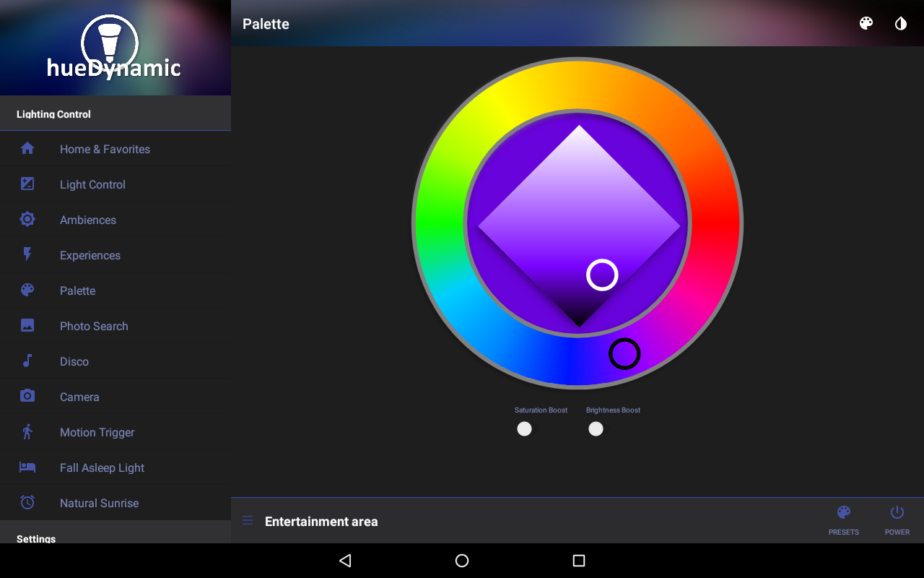The image size is (924, 578).
Task: Tap the Power icon
Action: pyautogui.click(x=897, y=513)
